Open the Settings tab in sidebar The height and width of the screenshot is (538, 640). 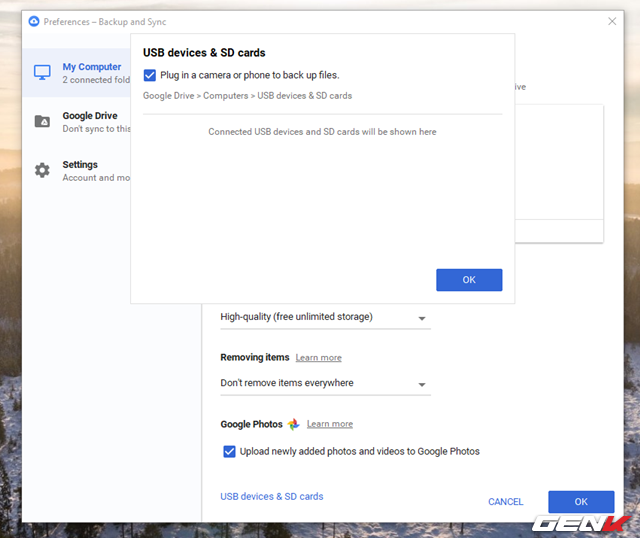[76, 171]
